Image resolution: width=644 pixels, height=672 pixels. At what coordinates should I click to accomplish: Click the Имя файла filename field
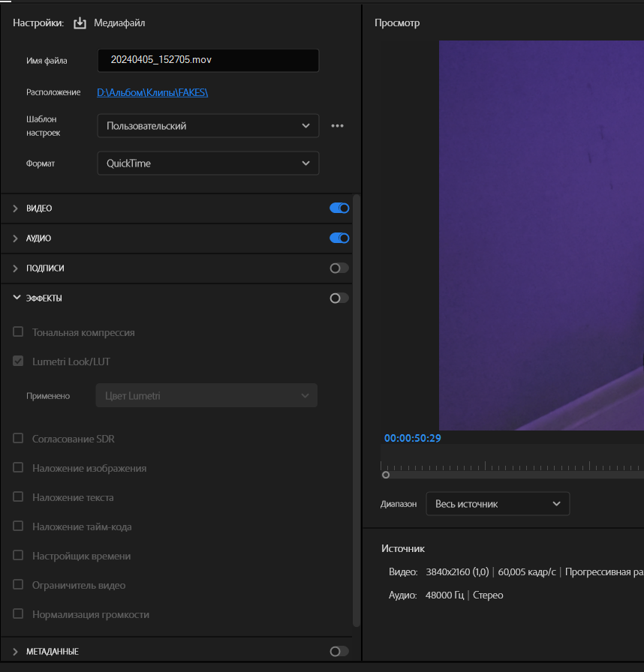click(x=208, y=60)
